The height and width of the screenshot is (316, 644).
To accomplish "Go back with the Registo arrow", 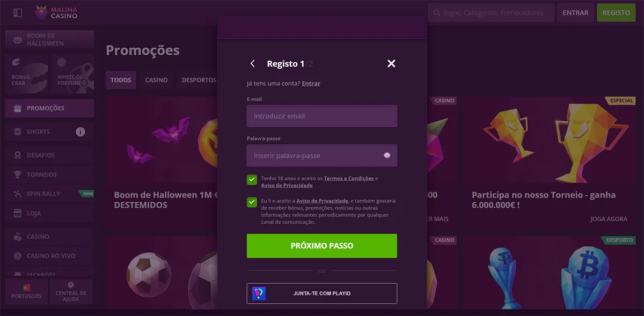I will point(253,63).
